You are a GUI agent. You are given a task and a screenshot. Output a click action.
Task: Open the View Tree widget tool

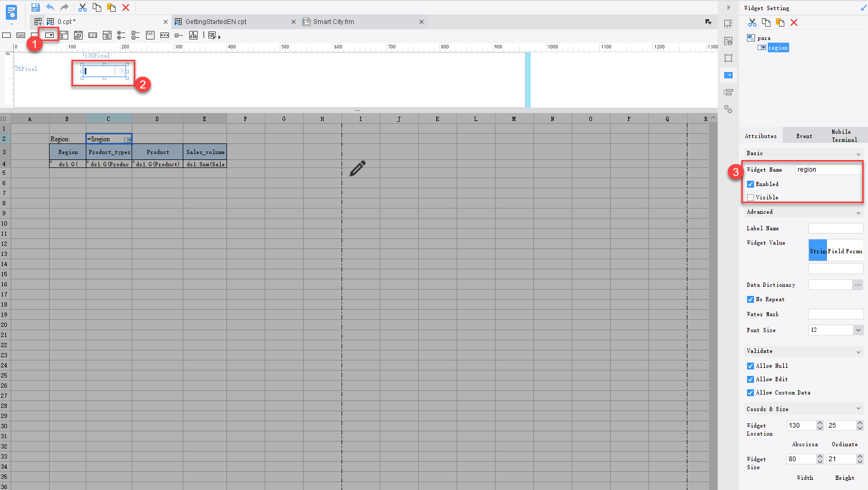[193, 35]
